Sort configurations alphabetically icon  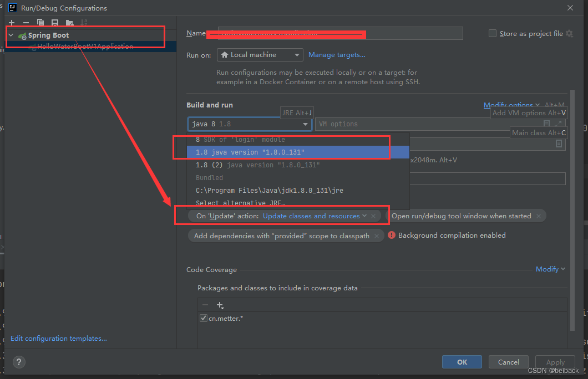pos(84,23)
